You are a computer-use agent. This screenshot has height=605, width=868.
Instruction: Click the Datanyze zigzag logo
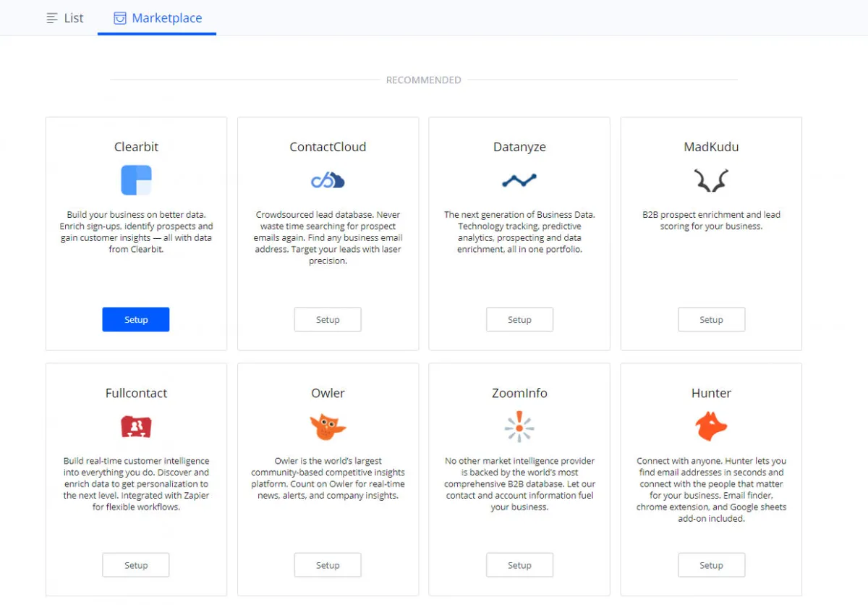[519, 180]
